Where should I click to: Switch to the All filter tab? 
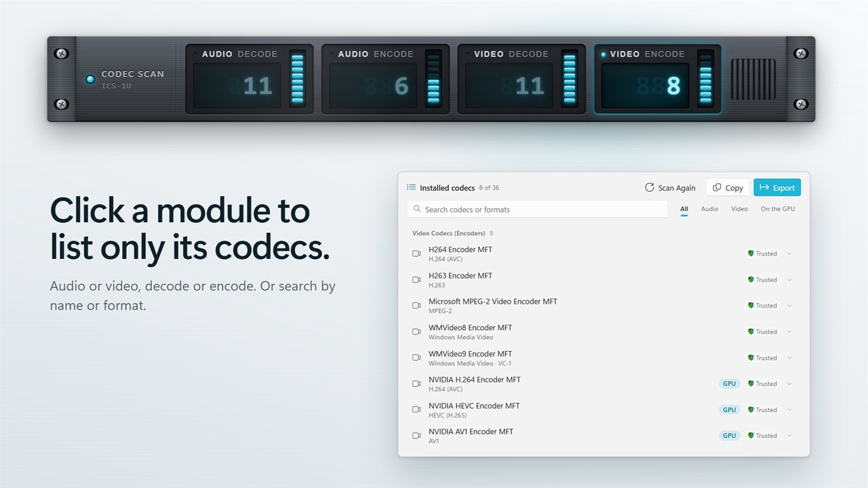(x=684, y=209)
